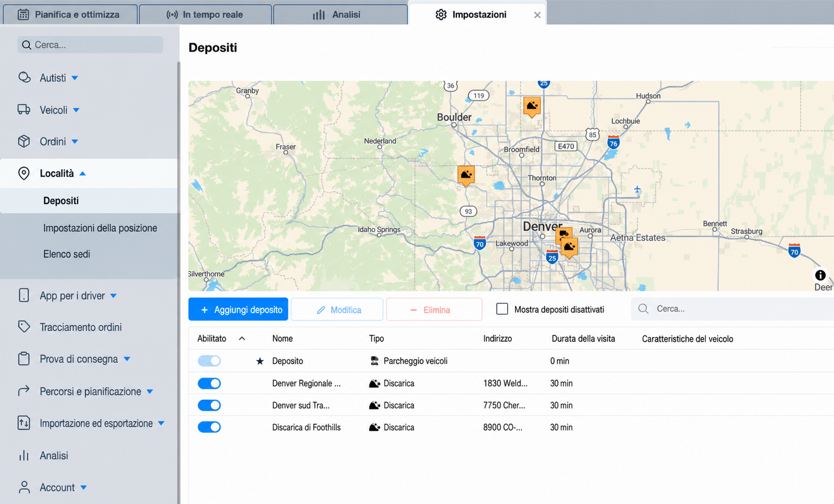This screenshot has height=504, width=834.
Task: Switch to Pianifica e ottimizza tab
Action: click(70, 15)
